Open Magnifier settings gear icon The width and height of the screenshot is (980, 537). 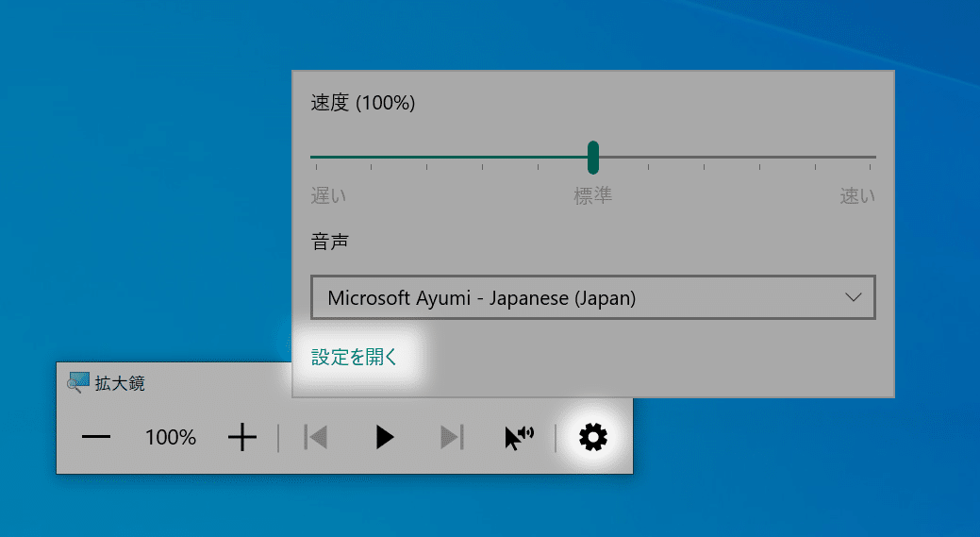[593, 437]
